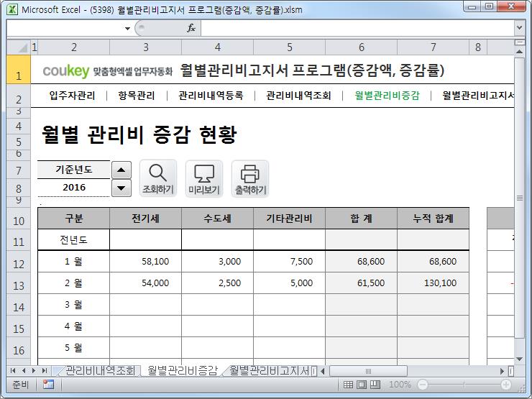Screen dimensions: 532x399
Task: Click the 61,500 total cell
Action: point(362,283)
